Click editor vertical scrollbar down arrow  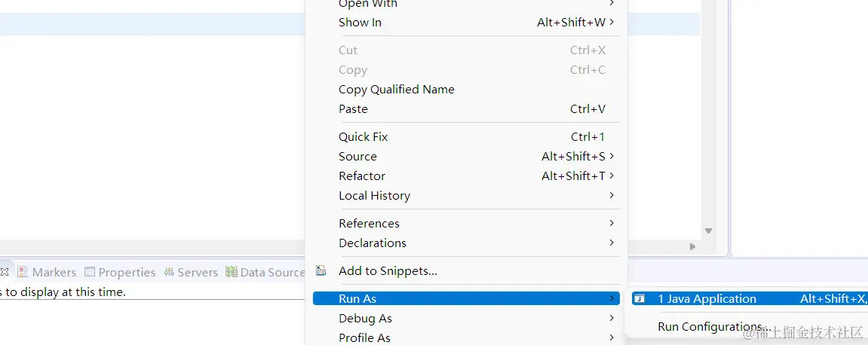[x=708, y=231]
